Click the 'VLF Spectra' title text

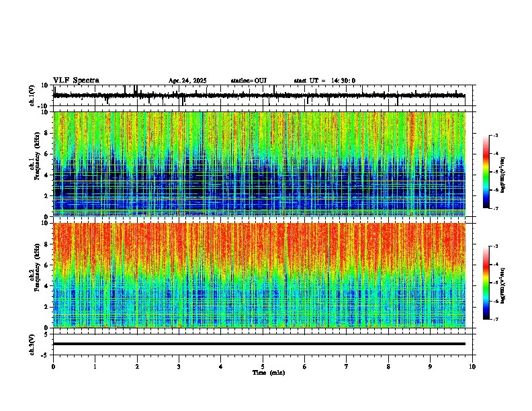(x=76, y=81)
